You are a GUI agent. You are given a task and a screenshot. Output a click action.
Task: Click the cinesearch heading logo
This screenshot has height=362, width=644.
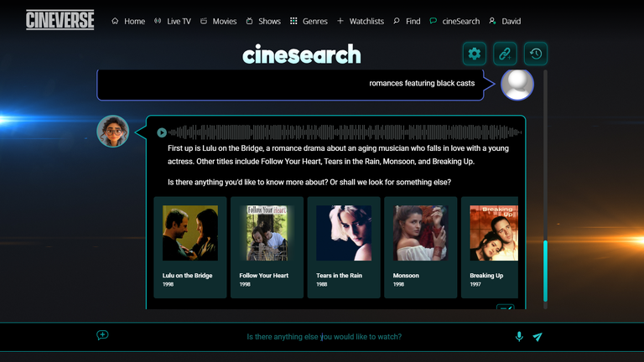point(302,54)
